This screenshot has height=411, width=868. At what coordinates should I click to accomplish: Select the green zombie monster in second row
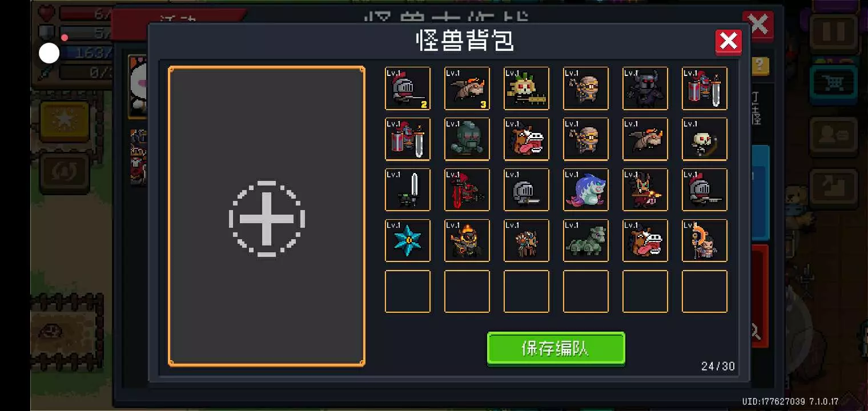click(x=467, y=139)
